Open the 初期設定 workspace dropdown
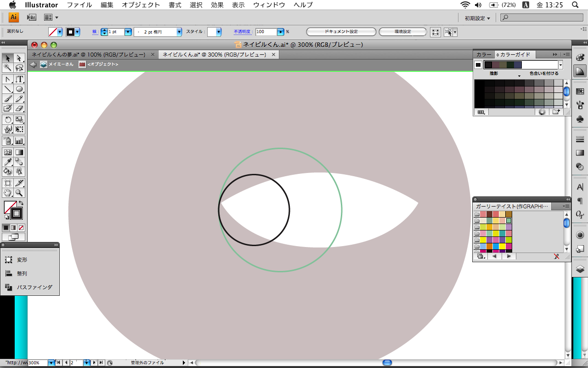Image resolution: width=588 pixels, height=368 pixels. click(x=477, y=18)
